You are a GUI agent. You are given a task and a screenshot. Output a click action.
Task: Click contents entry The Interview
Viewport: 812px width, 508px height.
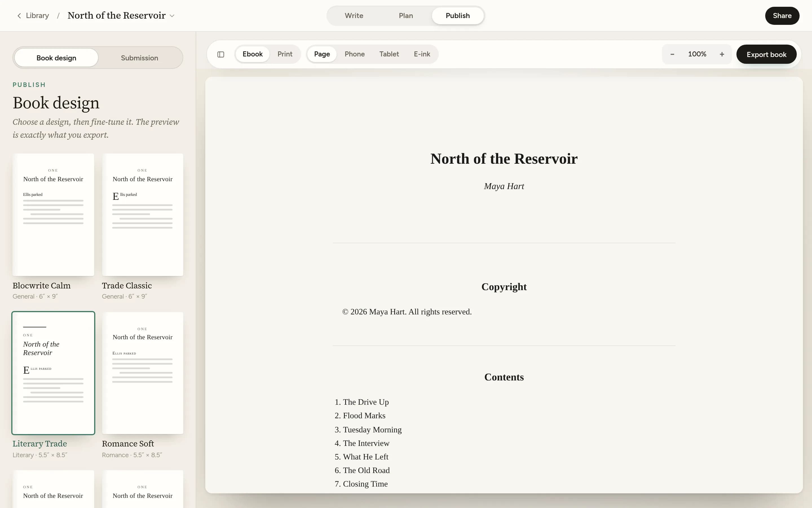click(x=366, y=443)
